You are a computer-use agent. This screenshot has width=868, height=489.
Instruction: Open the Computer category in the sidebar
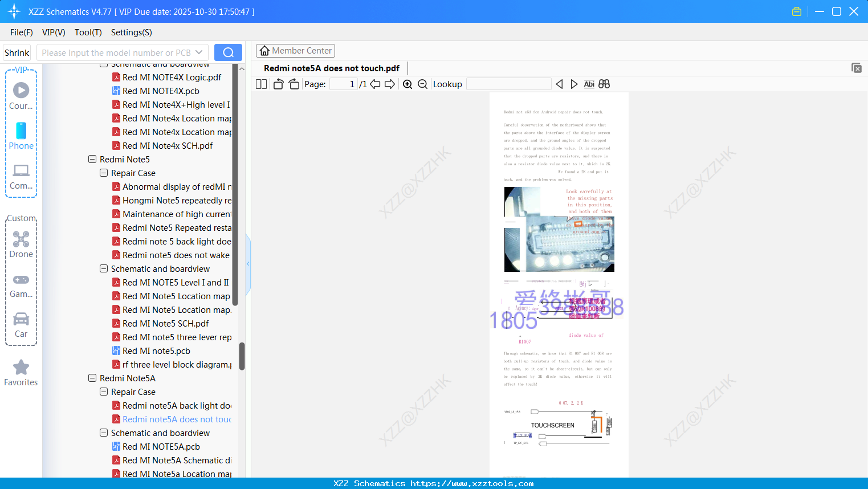click(x=21, y=177)
